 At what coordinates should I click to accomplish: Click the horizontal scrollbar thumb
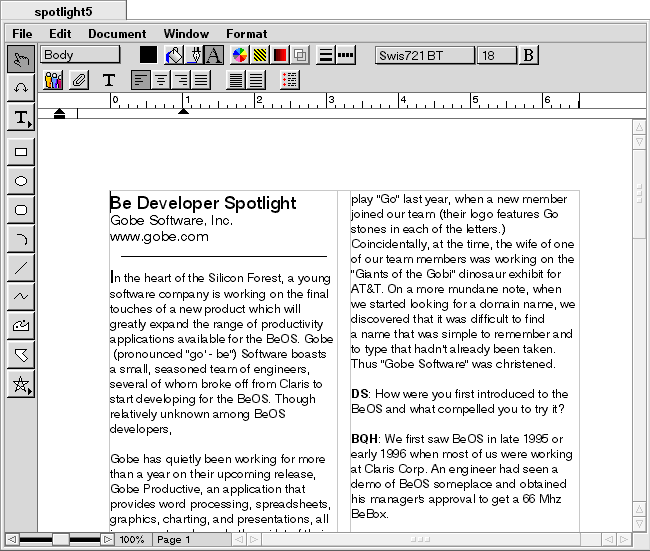[x=420, y=539]
